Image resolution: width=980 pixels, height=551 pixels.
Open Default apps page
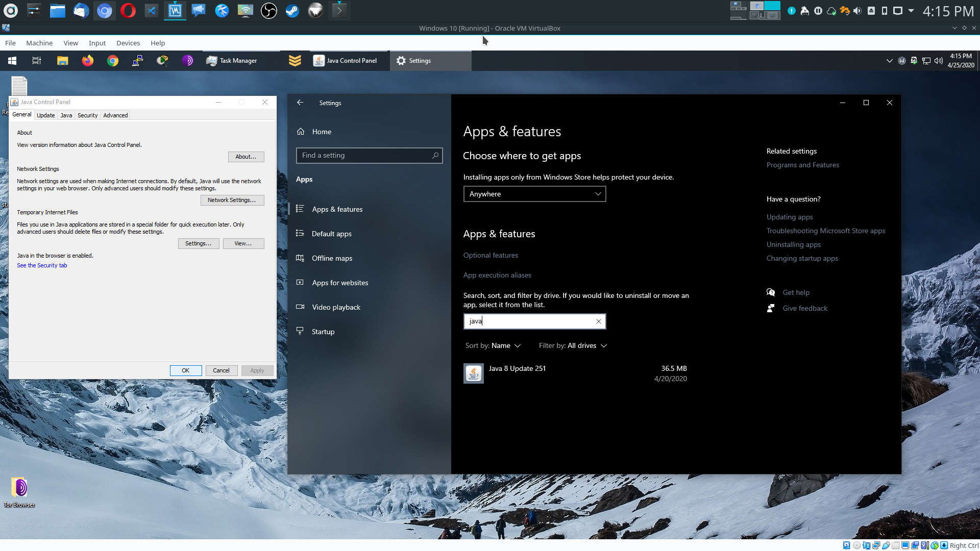(369, 234)
